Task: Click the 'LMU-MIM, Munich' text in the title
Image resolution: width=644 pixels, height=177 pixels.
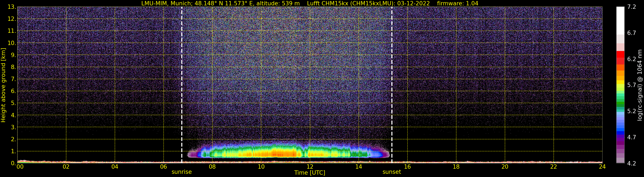Action: tap(167, 3)
